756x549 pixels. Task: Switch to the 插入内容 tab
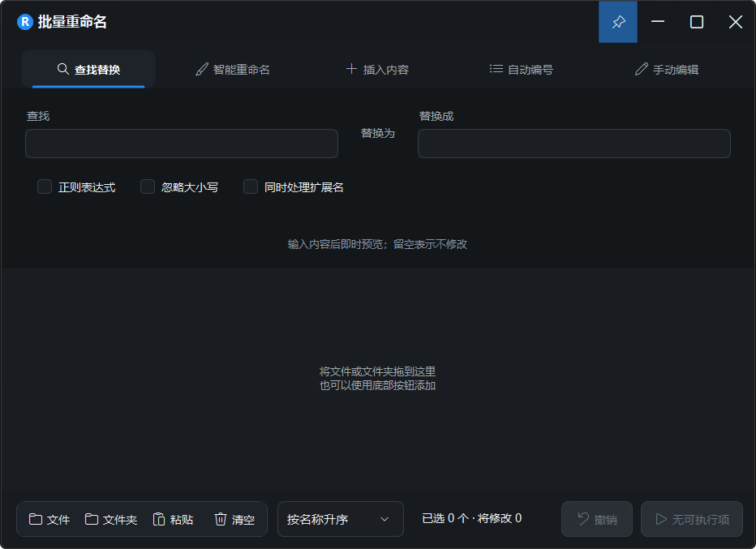[377, 70]
